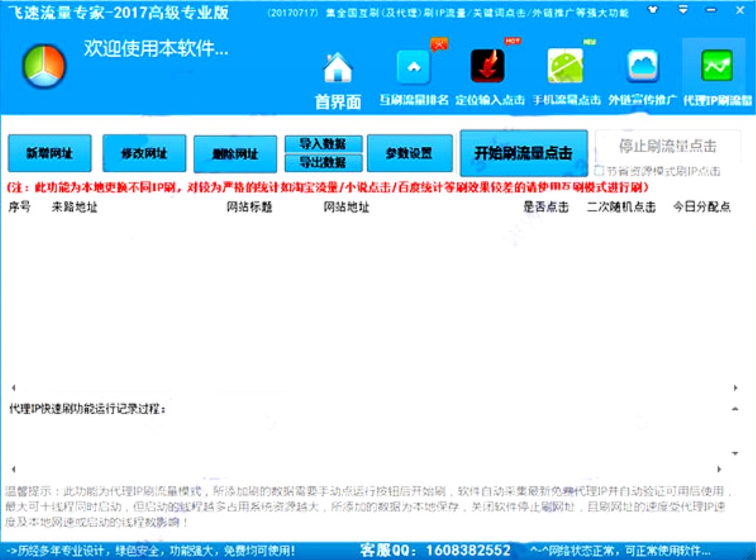Click log panel left scroll arrow
This screenshot has height=560, width=756.
[14, 469]
